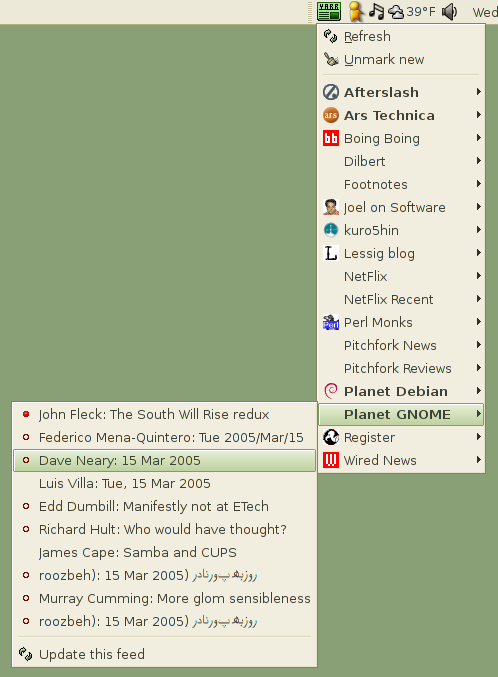498x677 pixels.
Task: Click the Afterslash feed icon
Action: 331,92
